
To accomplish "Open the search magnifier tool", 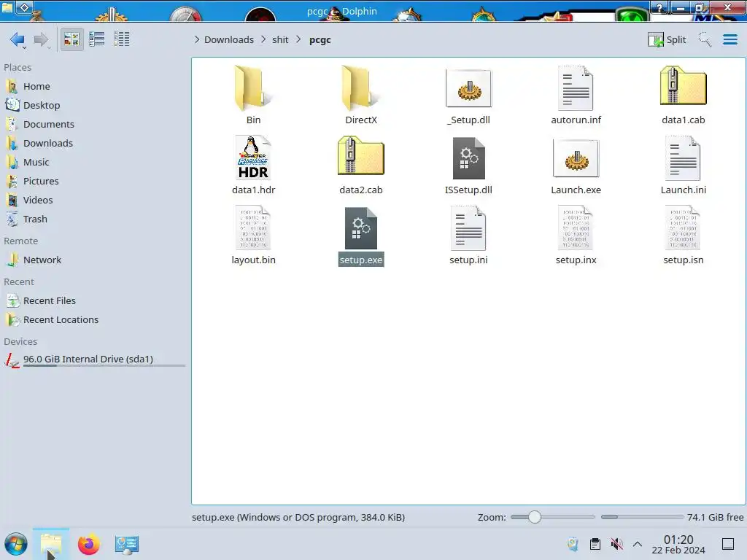I will click(705, 39).
